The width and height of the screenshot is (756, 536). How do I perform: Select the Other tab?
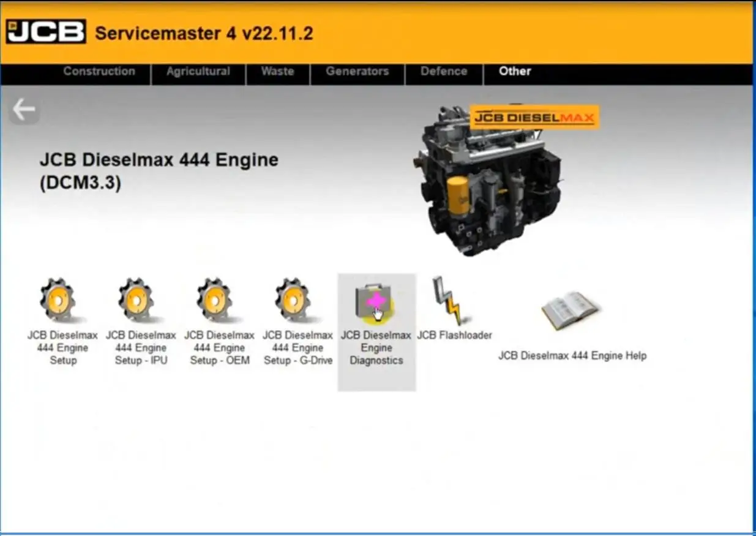[514, 72]
